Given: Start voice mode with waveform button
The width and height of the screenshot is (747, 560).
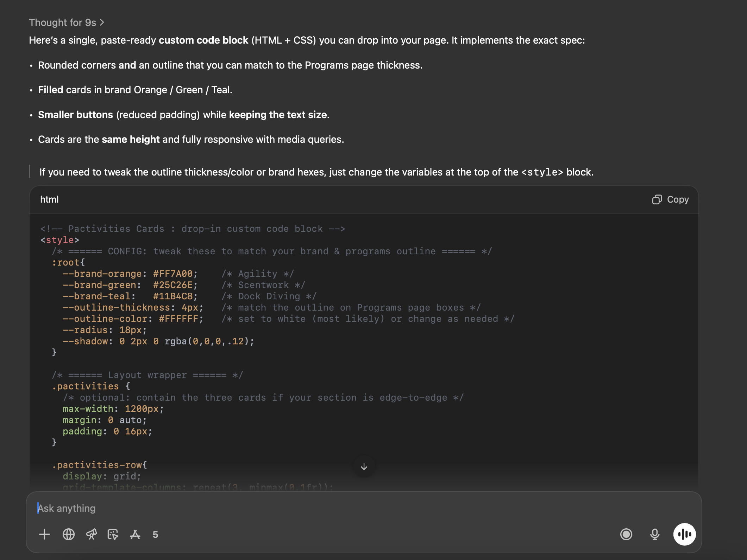Looking at the screenshot, I should pos(684,534).
